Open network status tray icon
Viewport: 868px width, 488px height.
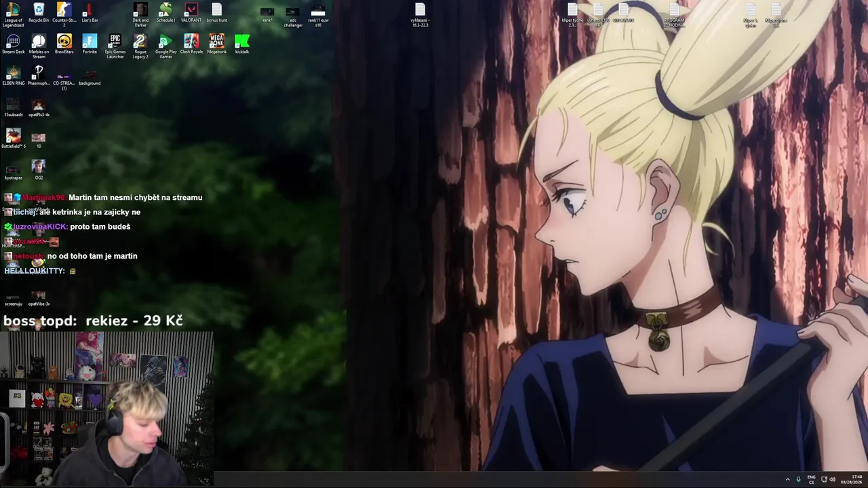(x=823, y=480)
